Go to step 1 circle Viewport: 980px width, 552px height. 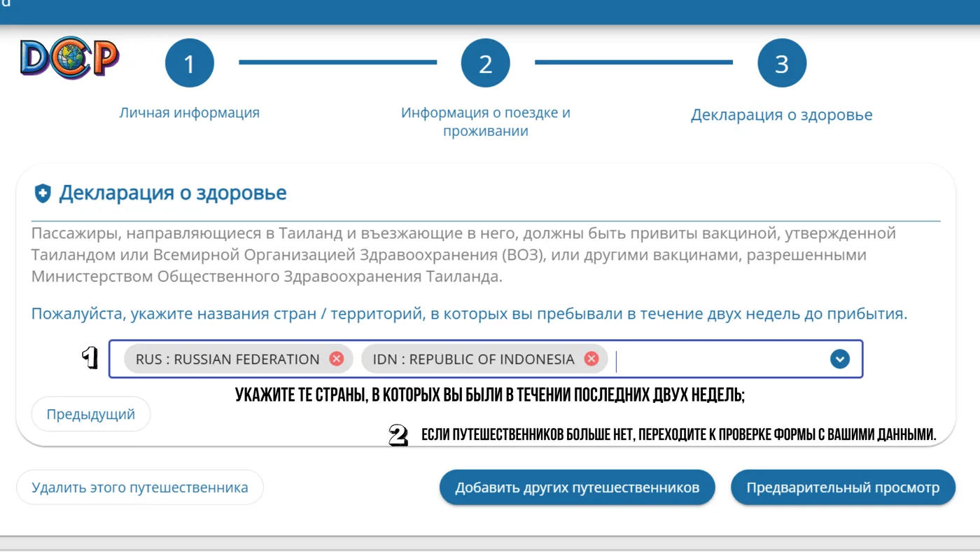pos(189,63)
